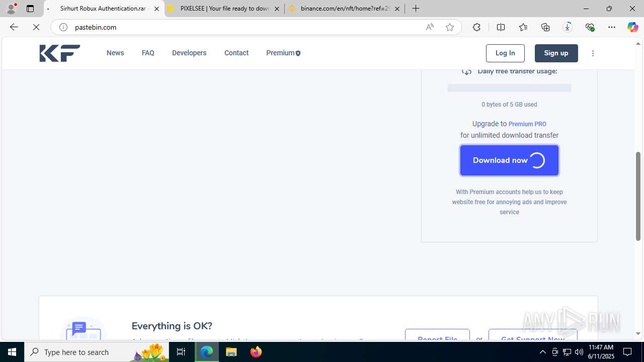Open File Explorer from the taskbar
The height and width of the screenshot is (362, 644).
[231, 352]
